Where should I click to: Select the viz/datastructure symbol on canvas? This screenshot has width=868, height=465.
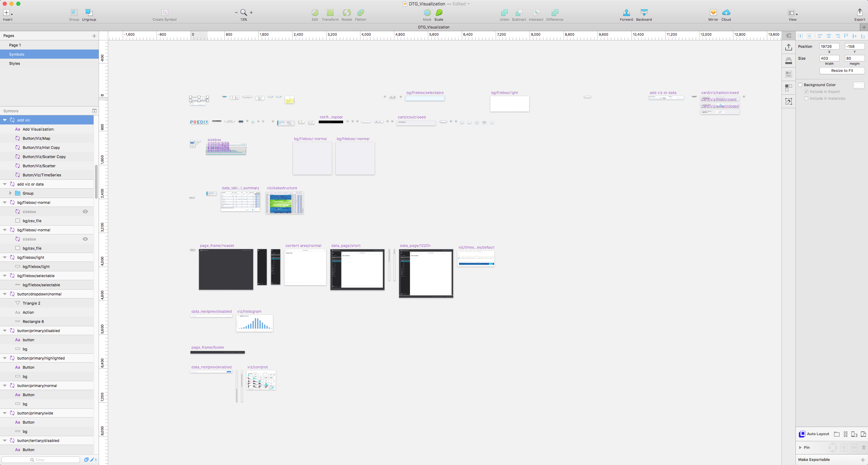click(284, 202)
